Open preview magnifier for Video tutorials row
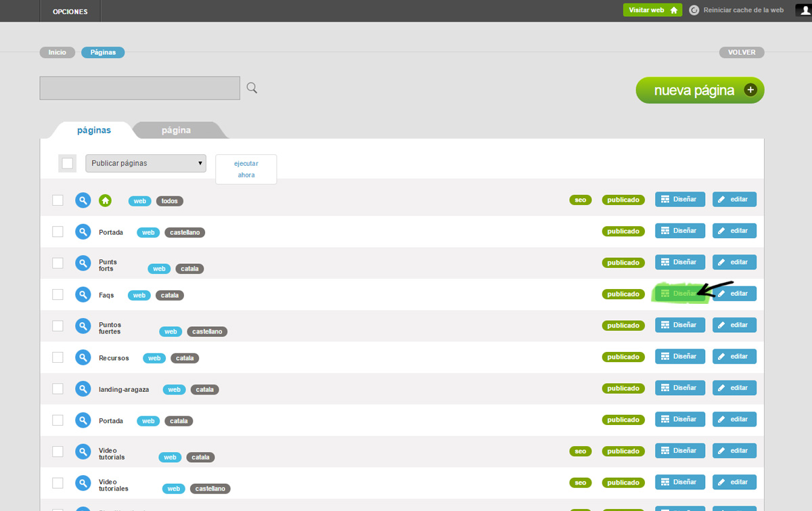The width and height of the screenshot is (812, 511). pyautogui.click(x=83, y=452)
